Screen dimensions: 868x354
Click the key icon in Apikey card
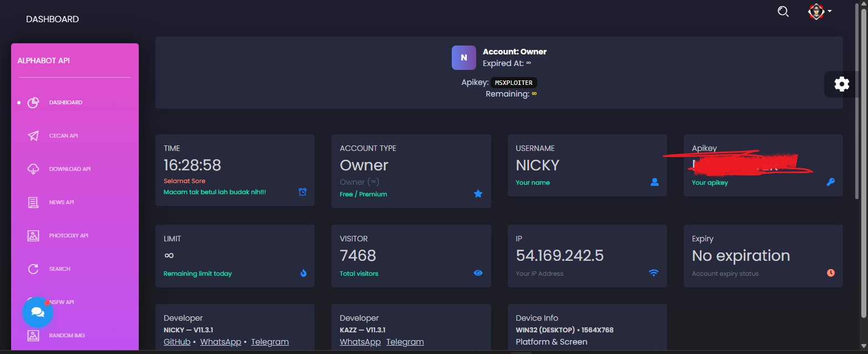coord(830,182)
